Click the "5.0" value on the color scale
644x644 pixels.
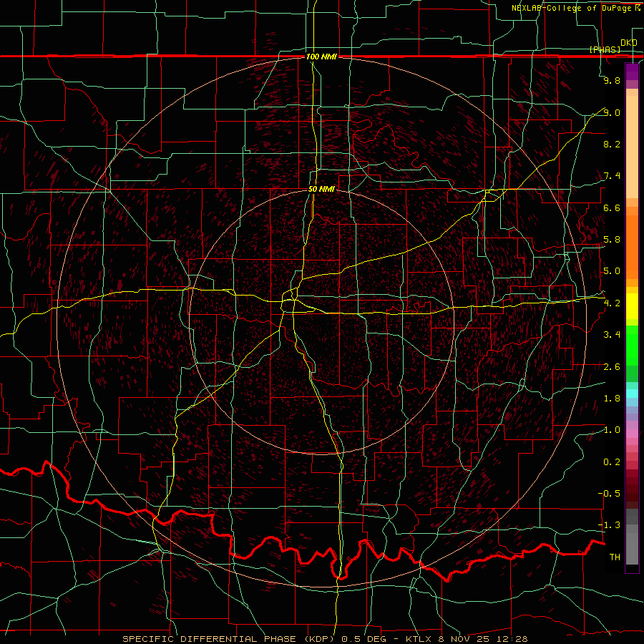612,271
